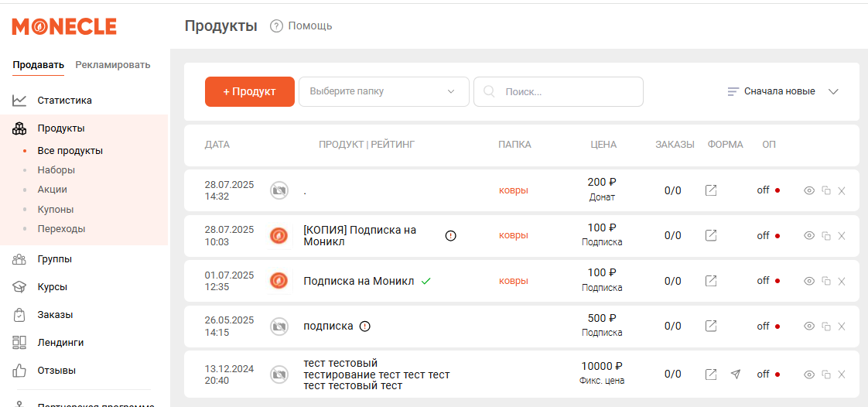868x407 pixels.
Task: Open Купоны in the sidebar menu
Action: [55, 210]
